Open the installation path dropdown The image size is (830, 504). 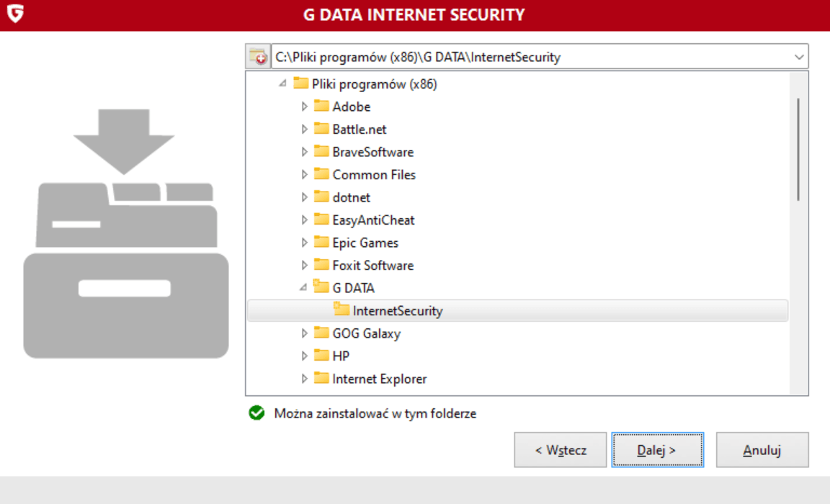click(x=798, y=56)
